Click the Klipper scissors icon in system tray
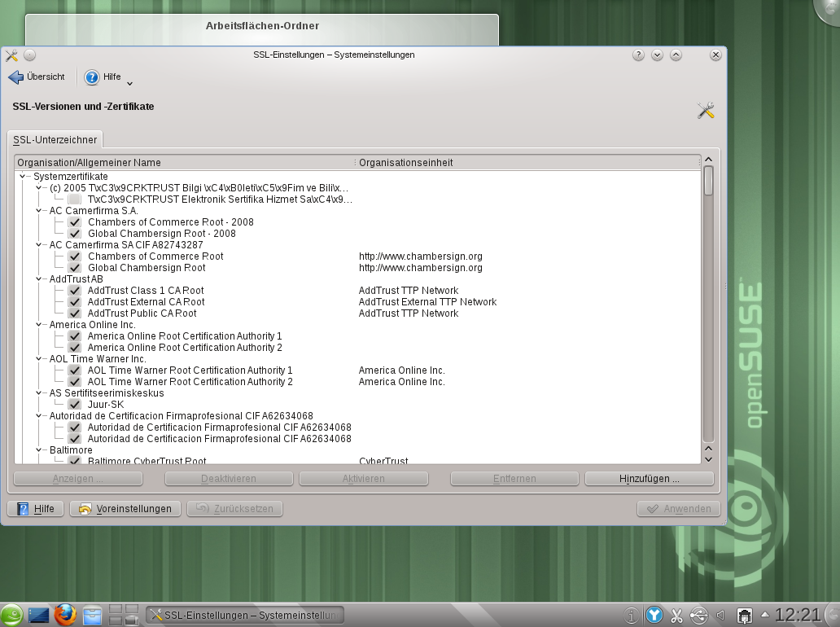The height and width of the screenshot is (627, 840). (676, 615)
